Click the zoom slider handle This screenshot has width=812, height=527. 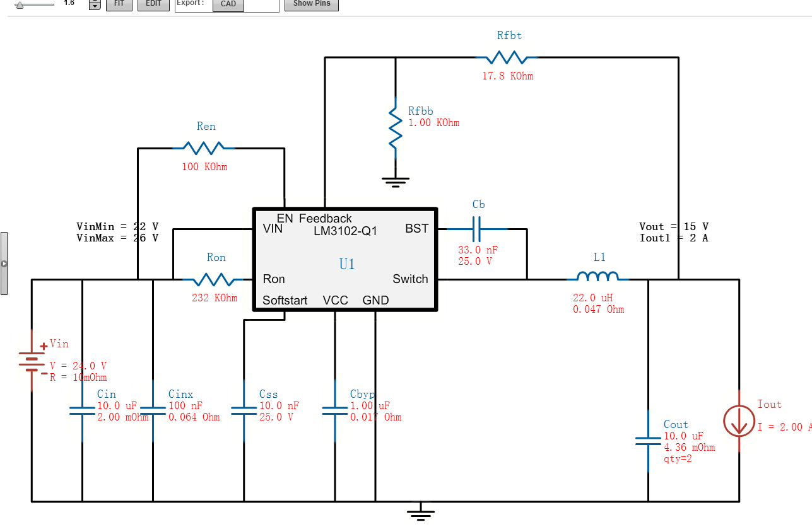click(20, 4)
